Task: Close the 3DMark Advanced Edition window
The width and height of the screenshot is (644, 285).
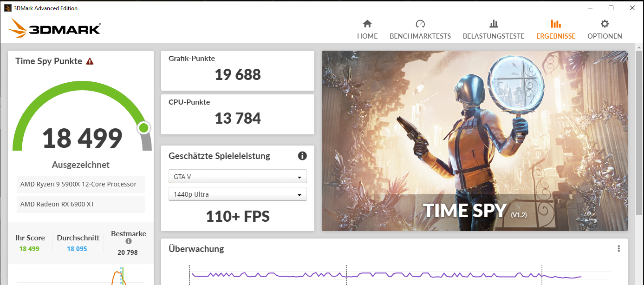Action: (632, 8)
